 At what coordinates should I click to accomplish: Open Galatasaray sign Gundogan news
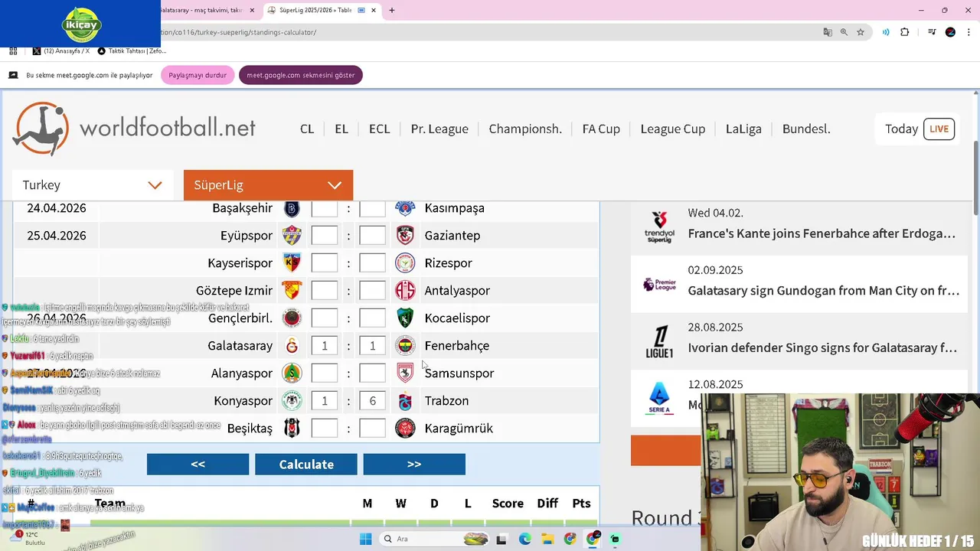pos(823,291)
